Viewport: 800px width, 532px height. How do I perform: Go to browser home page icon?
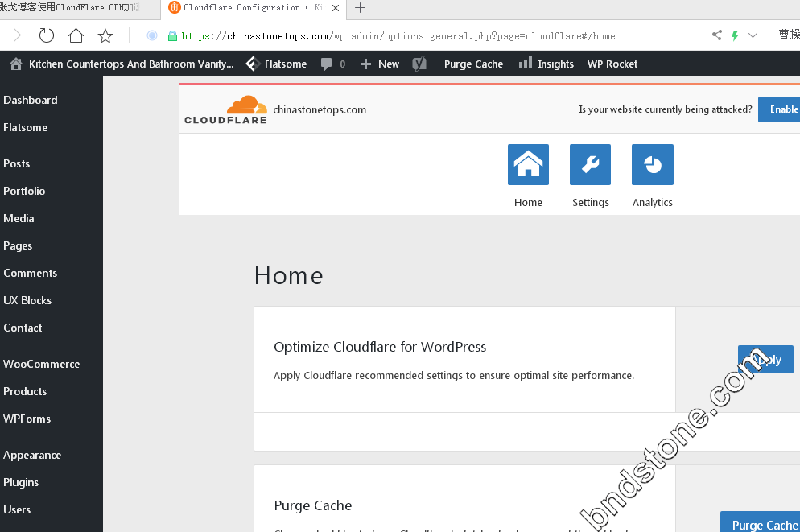(76, 35)
